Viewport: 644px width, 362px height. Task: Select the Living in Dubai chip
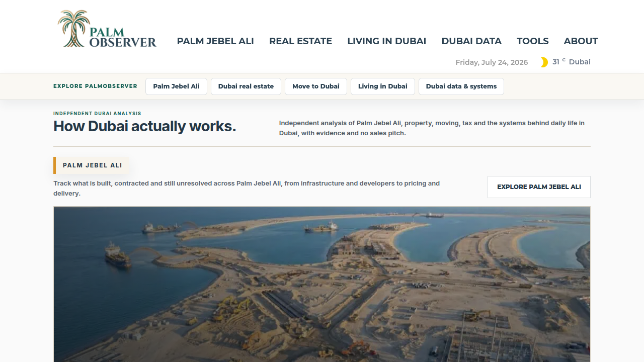pyautogui.click(x=383, y=86)
